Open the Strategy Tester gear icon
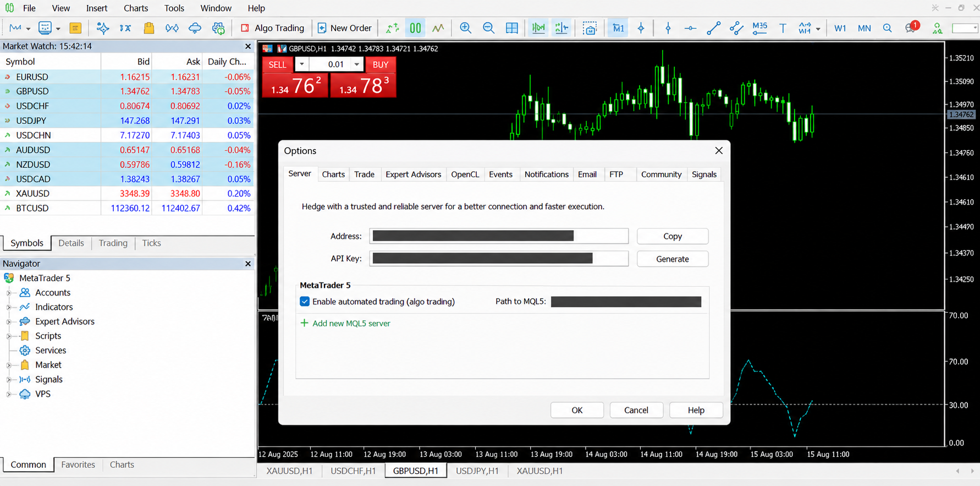980x486 pixels. click(x=218, y=28)
